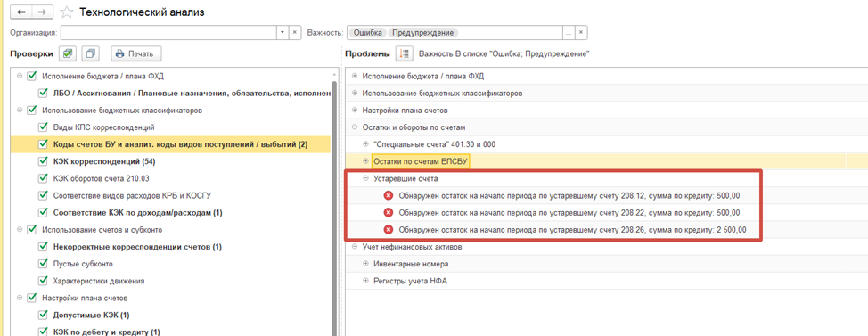Expand Использование бюджетных классификаторов in Проблемы list
Screen dimensions: 868x336
click(355, 93)
